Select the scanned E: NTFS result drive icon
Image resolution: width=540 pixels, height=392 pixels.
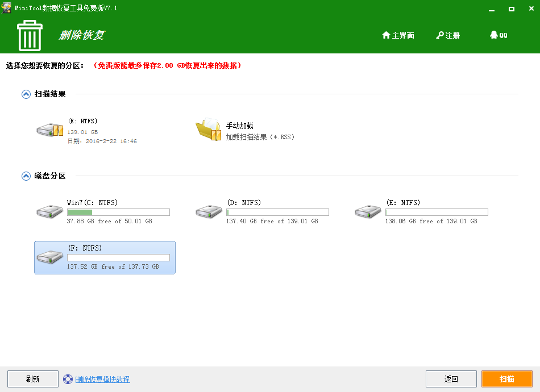pyautogui.click(x=50, y=130)
